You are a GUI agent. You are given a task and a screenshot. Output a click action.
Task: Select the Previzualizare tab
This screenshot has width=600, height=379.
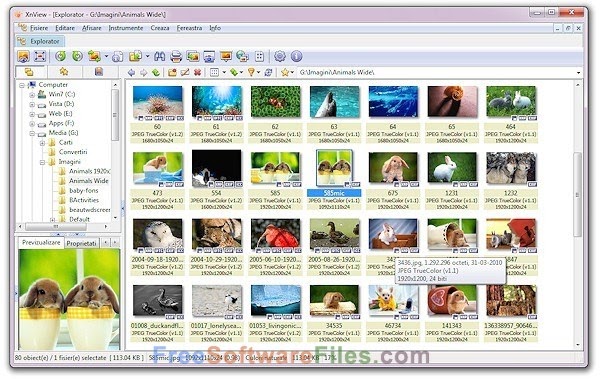tap(41, 243)
